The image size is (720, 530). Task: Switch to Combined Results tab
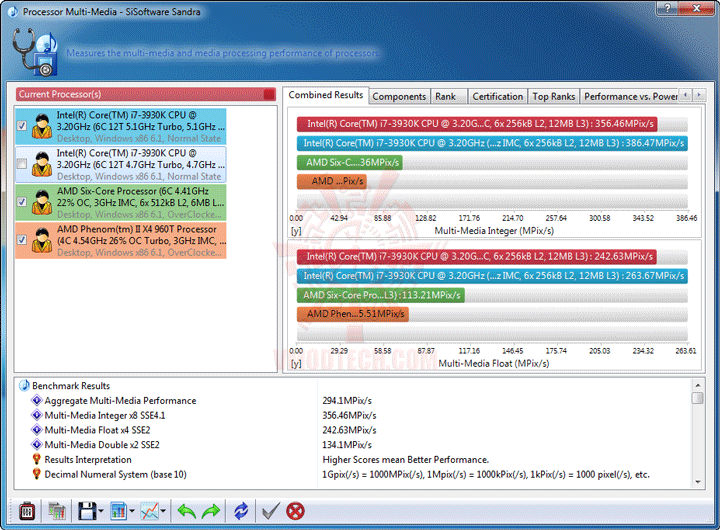point(326,95)
